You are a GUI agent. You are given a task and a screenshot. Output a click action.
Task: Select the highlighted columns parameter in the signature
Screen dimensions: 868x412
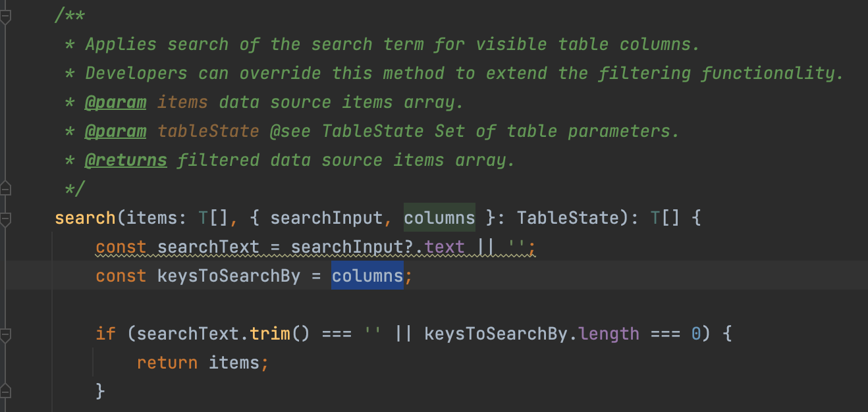(439, 217)
